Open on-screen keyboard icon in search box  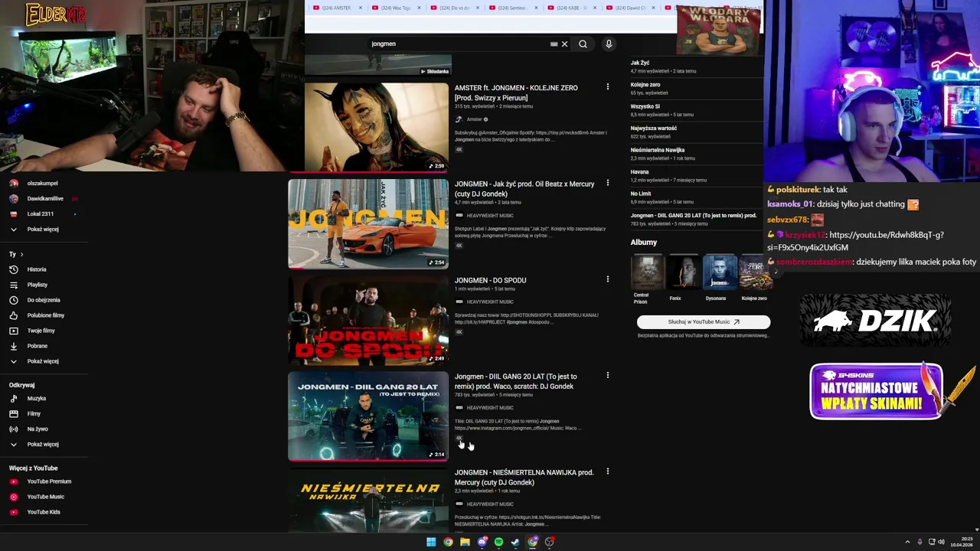tap(554, 44)
